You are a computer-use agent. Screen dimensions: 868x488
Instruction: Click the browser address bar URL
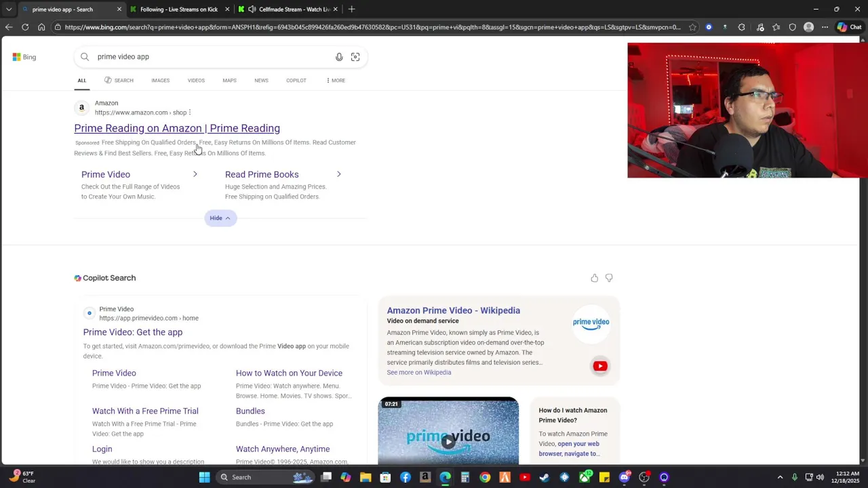pyautogui.click(x=372, y=27)
